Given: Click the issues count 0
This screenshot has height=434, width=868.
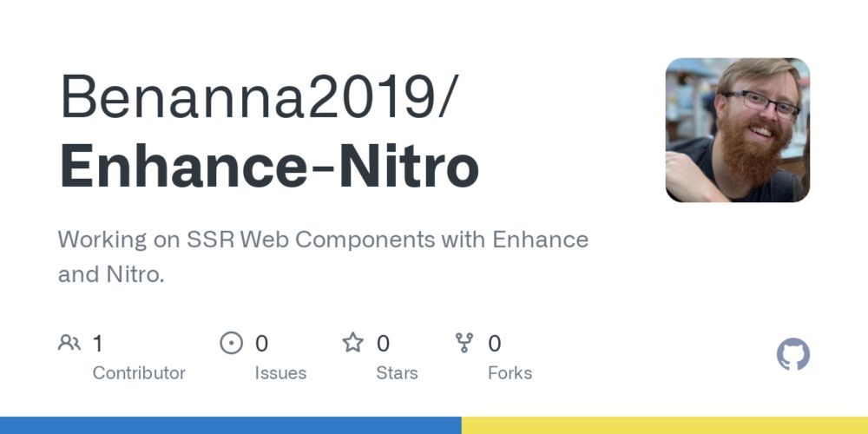Looking at the screenshot, I should click(x=261, y=344).
